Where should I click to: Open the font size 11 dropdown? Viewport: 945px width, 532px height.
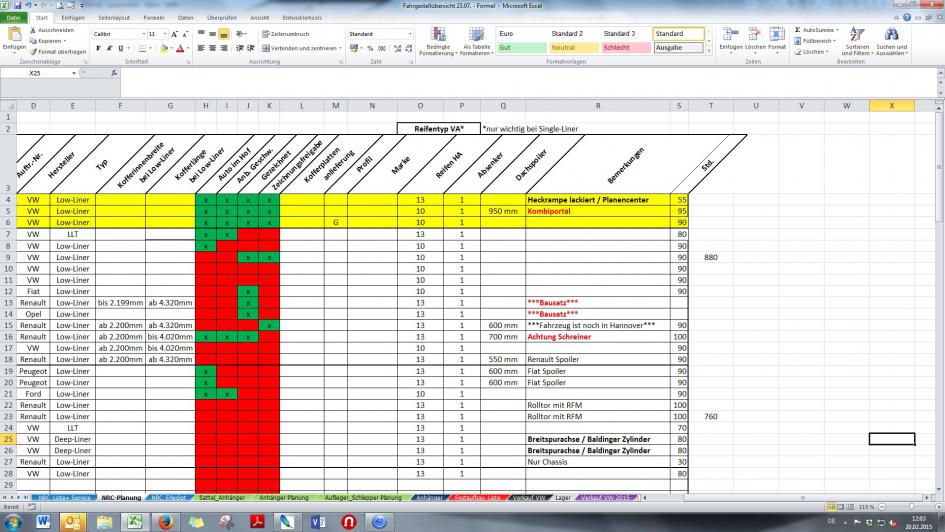pyautogui.click(x=166, y=34)
